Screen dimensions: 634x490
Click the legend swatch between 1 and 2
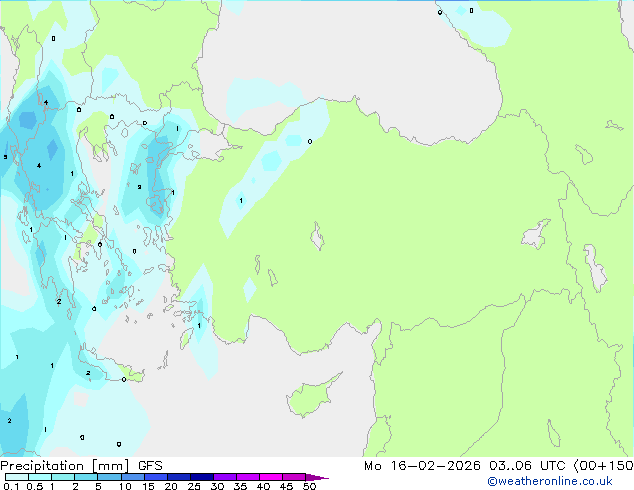(63, 477)
